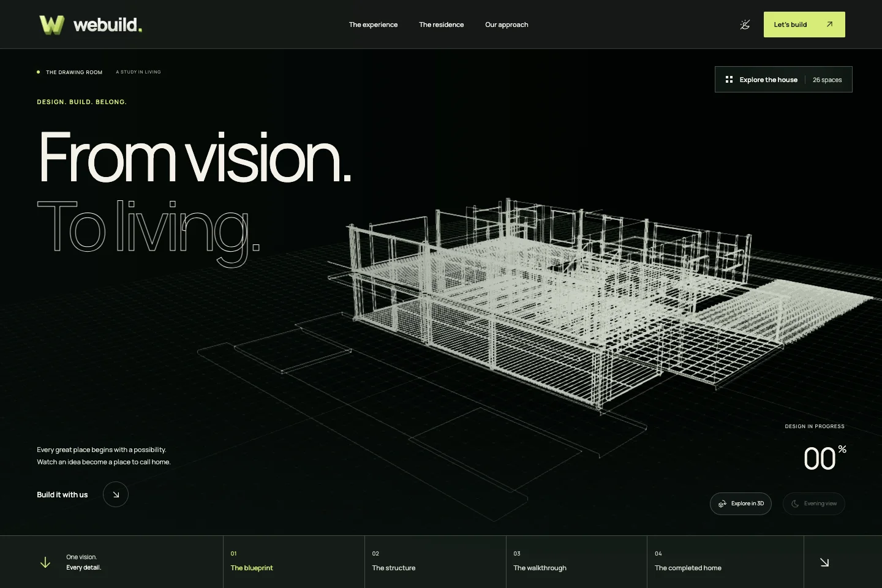
Task: Select the 04 The completed home tab
Action: 725,562
